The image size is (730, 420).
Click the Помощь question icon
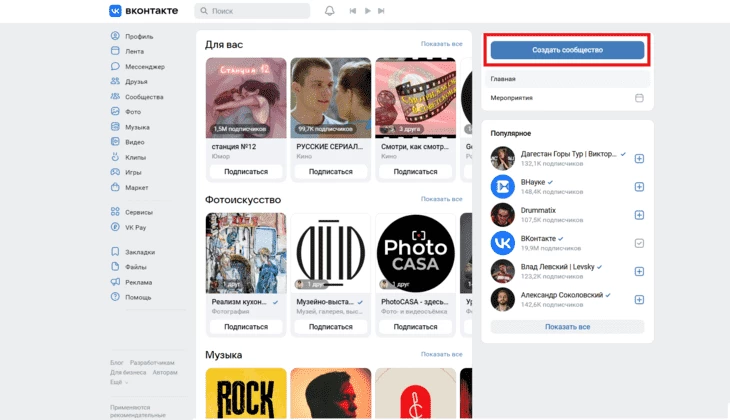(115, 297)
